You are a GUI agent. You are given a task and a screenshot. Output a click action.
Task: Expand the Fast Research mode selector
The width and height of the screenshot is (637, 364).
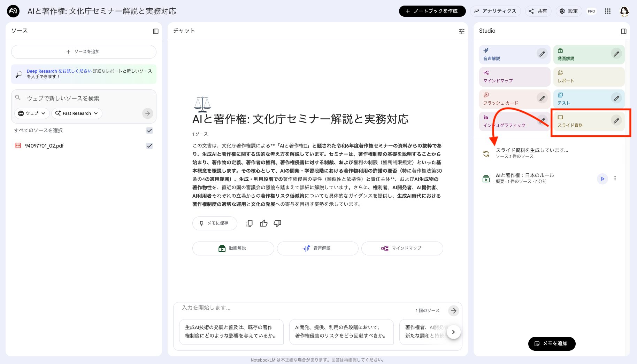click(x=76, y=113)
